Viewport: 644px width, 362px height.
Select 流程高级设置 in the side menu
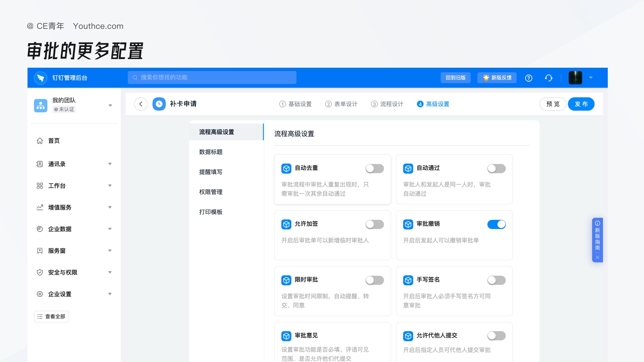226,132
